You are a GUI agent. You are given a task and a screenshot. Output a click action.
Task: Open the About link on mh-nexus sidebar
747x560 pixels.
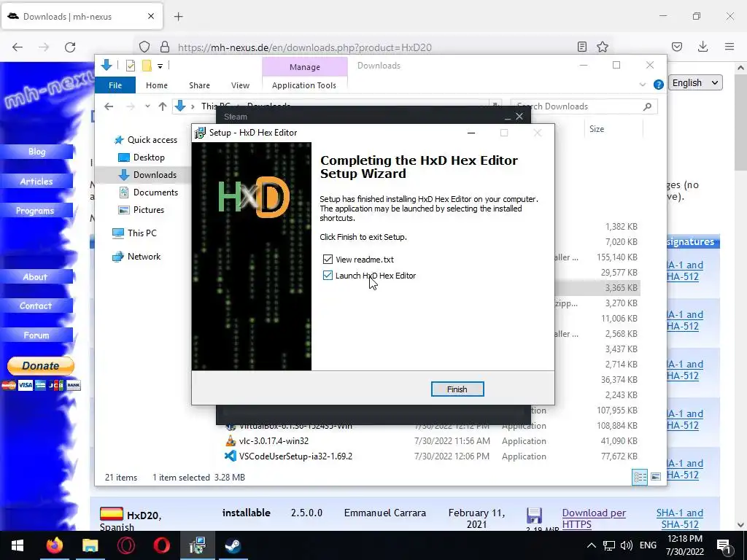(x=36, y=276)
